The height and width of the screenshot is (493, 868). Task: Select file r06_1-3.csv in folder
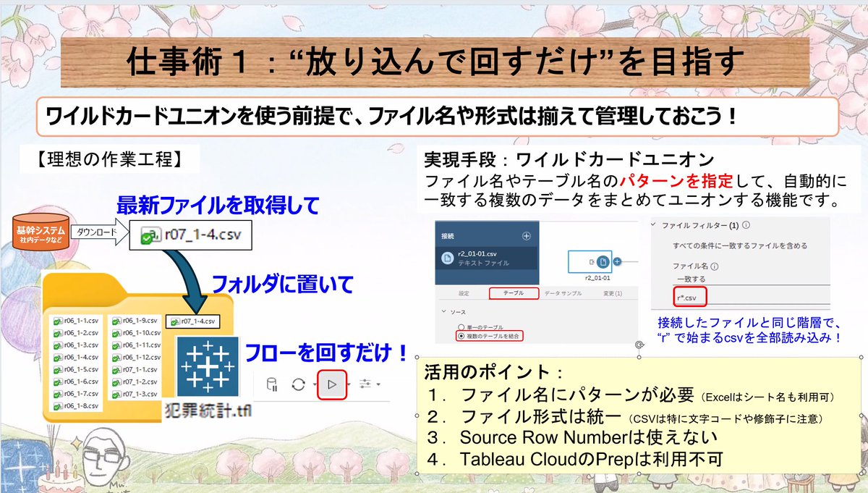(x=76, y=345)
